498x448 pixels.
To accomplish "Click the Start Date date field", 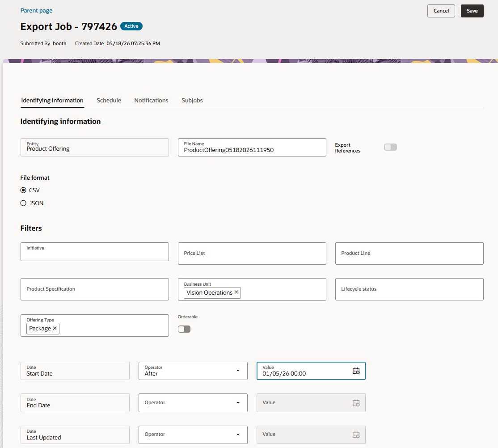I will pyautogui.click(x=75, y=371).
